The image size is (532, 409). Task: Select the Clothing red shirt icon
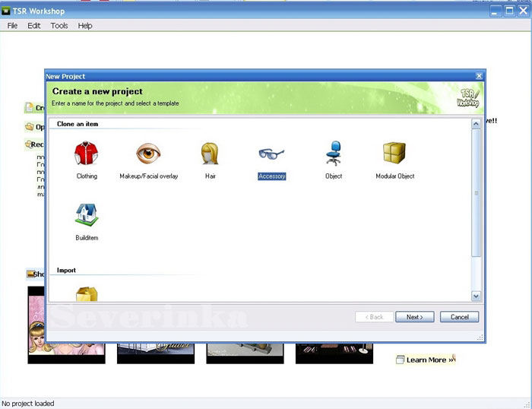tap(87, 154)
